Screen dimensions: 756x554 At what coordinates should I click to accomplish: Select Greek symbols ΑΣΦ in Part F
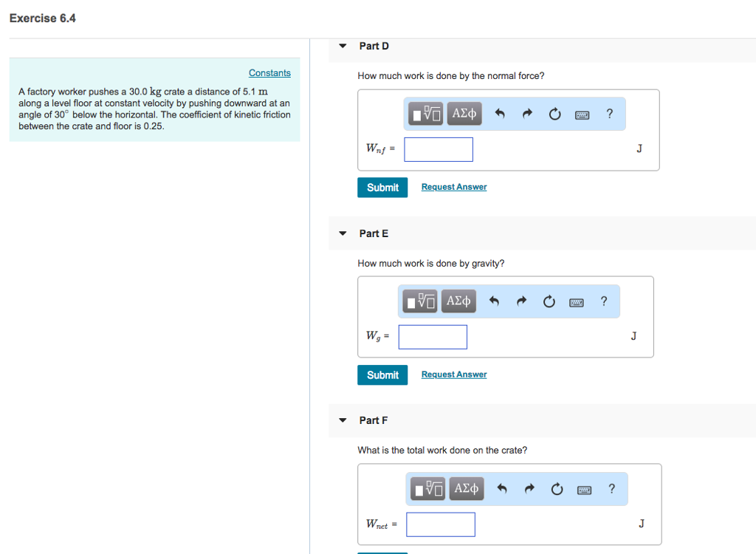tap(466, 488)
